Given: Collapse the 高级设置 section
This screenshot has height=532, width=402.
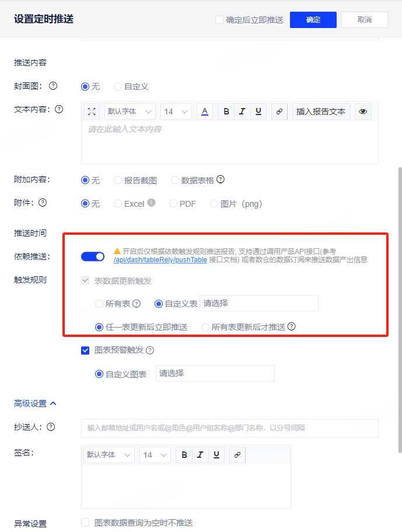Looking at the screenshot, I should (x=36, y=403).
